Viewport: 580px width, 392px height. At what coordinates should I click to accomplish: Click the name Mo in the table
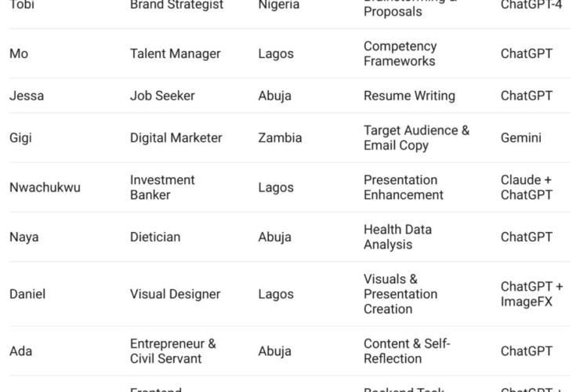(19, 54)
